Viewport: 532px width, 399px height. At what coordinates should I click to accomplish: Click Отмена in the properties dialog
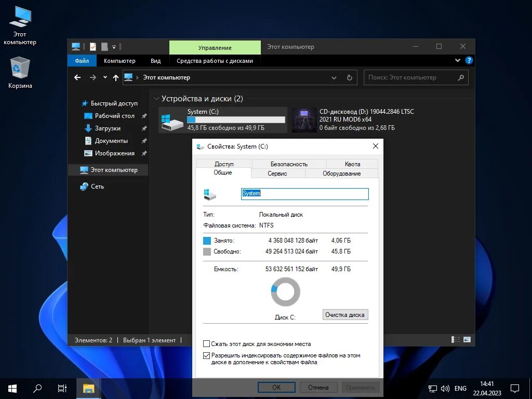point(318,387)
